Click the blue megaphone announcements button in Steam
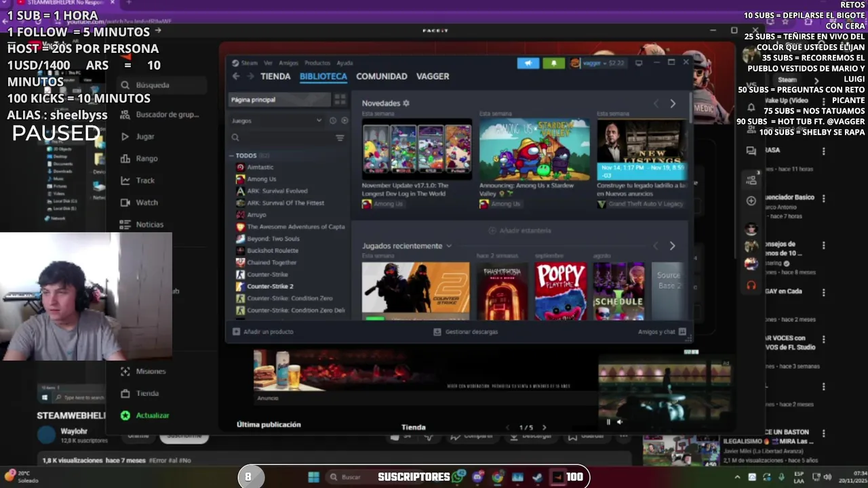Viewport: 868px width, 488px height. 528,63
